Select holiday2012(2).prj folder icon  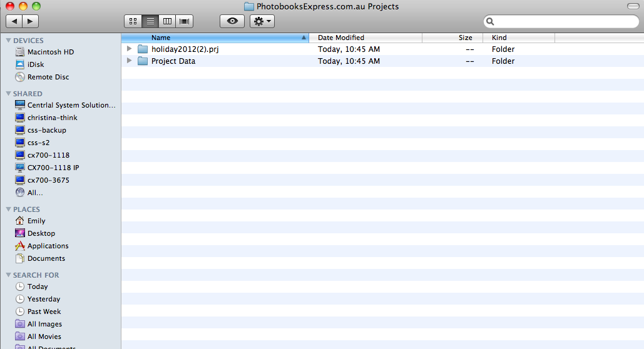[143, 49]
